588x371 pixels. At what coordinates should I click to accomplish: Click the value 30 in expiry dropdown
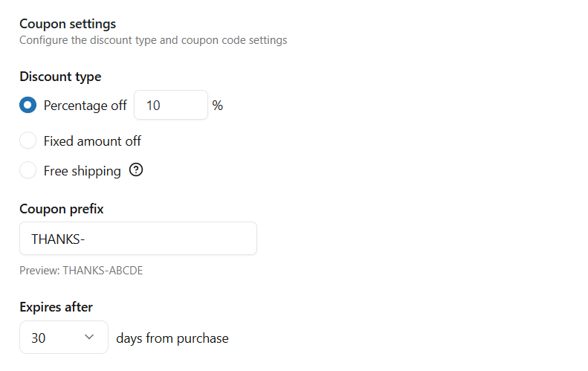pyautogui.click(x=39, y=338)
